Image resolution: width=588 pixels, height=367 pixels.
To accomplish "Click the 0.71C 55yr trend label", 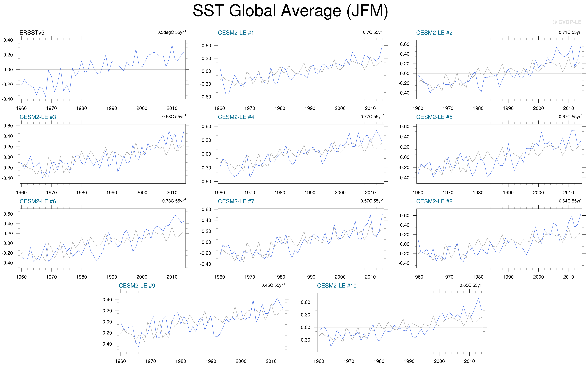I will pos(571,32).
